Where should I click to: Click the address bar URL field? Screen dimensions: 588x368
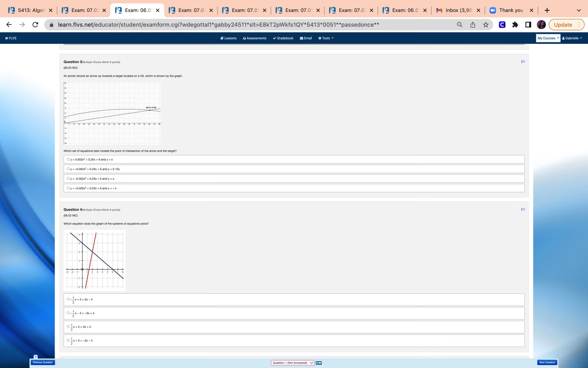(218, 25)
